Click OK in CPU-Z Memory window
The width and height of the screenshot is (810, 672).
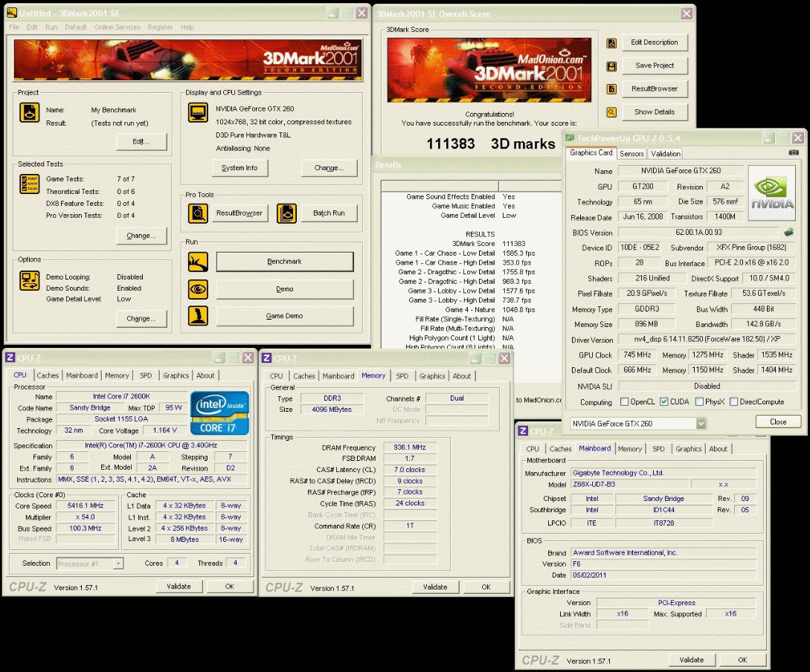pyautogui.click(x=486, y=587)
